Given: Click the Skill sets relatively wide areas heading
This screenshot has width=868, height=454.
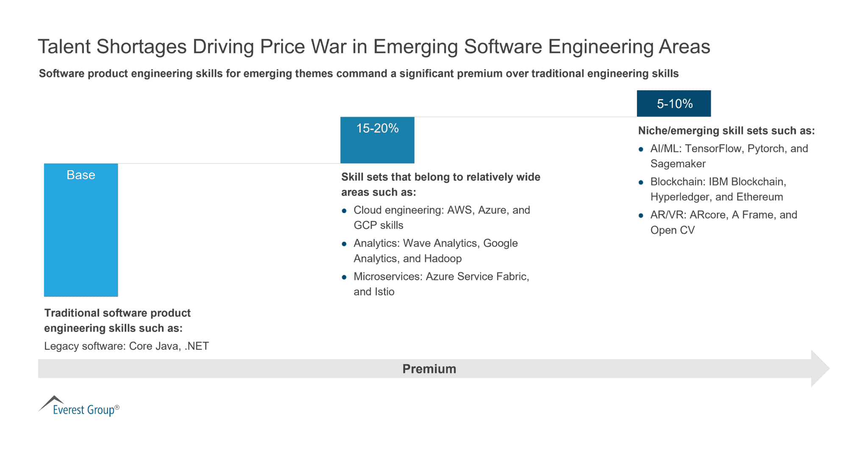Looking at the screenshot, I should coord(441,184).
